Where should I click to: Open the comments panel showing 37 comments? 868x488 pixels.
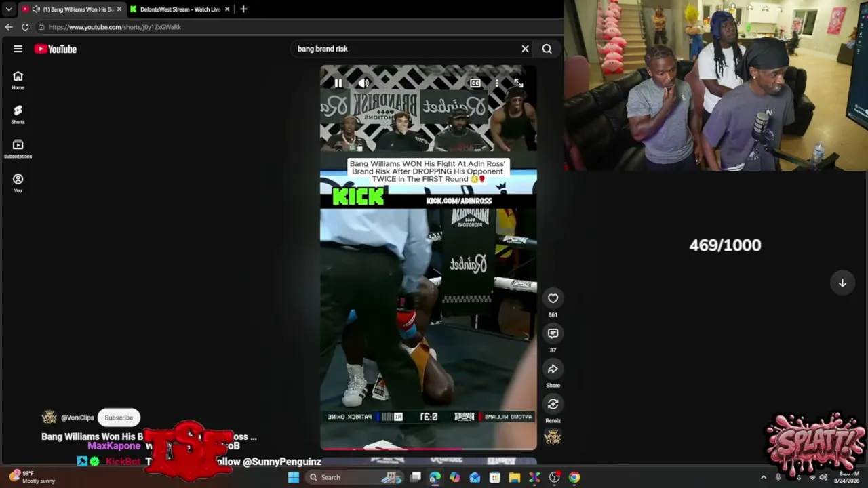553,333
